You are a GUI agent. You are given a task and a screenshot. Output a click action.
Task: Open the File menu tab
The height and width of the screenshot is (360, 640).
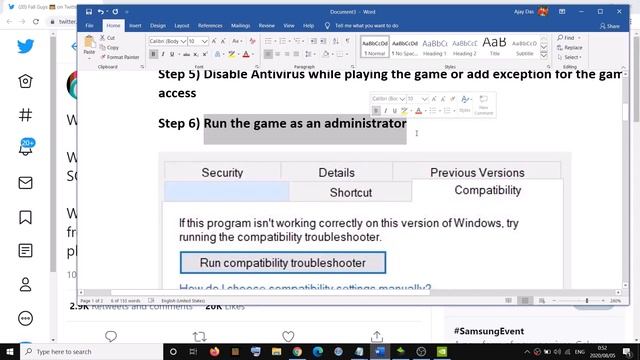point(89,26)
